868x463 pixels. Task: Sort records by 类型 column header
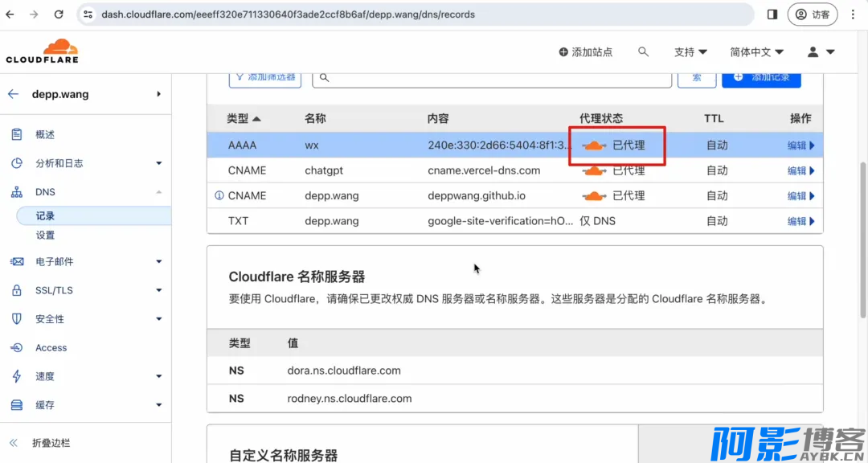tap(244, 118)
